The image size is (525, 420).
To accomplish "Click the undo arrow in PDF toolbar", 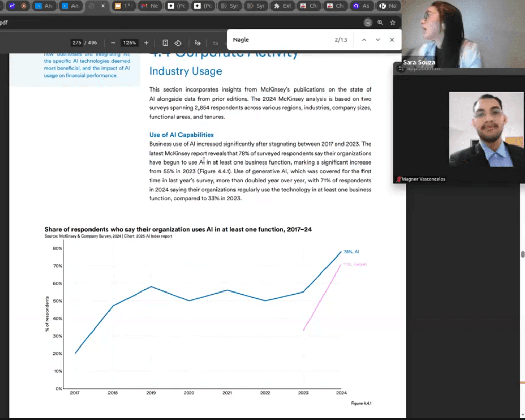I will tap(215, 43).
